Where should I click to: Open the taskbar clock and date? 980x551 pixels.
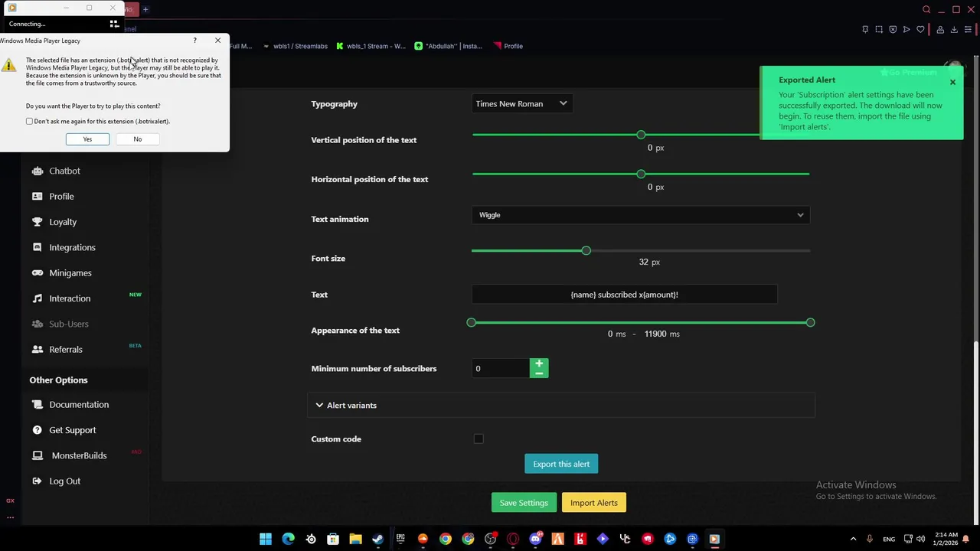point(946,539)
